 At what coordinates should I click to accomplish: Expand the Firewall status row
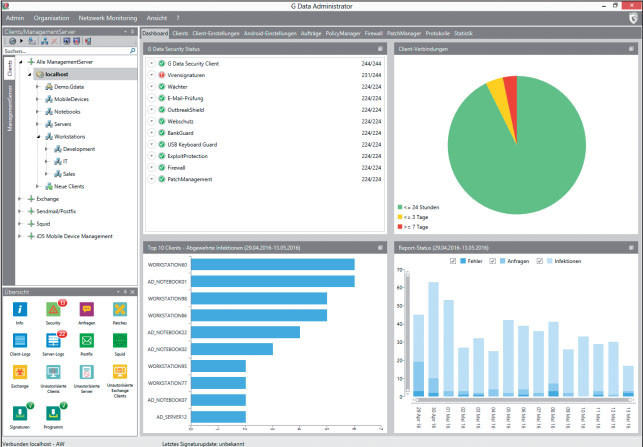coord(151,168)
